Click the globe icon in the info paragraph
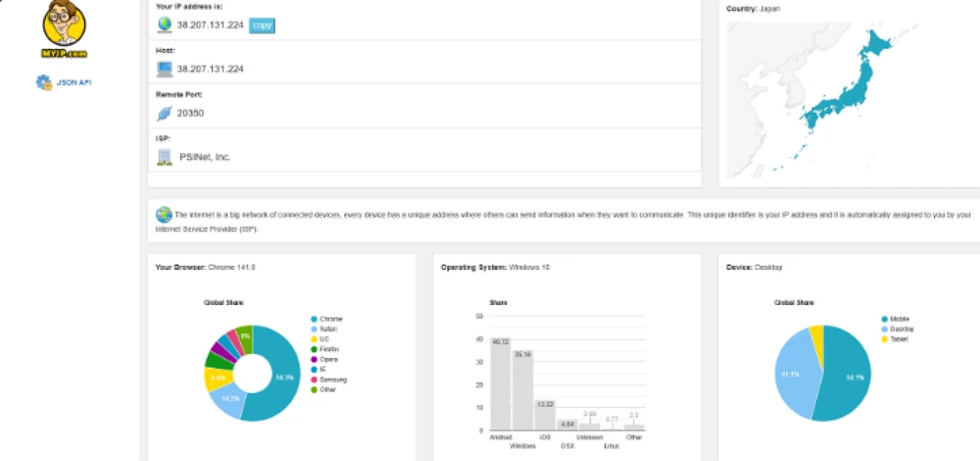The height and width of the screenshot is (461, 980). point(164,214)
